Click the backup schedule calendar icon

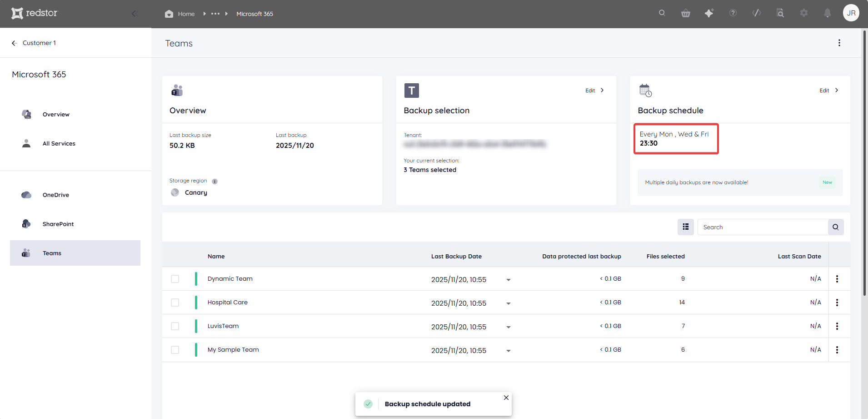click(x=645, y=90)
